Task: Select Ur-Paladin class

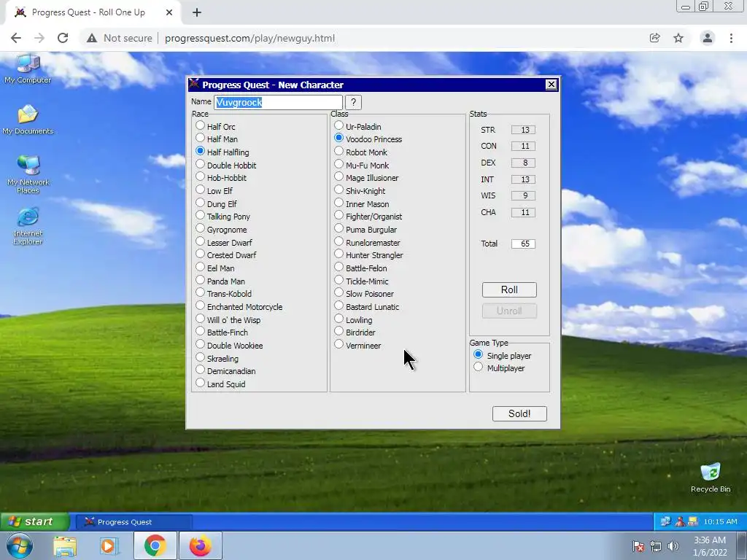Action: pos(338,125)
